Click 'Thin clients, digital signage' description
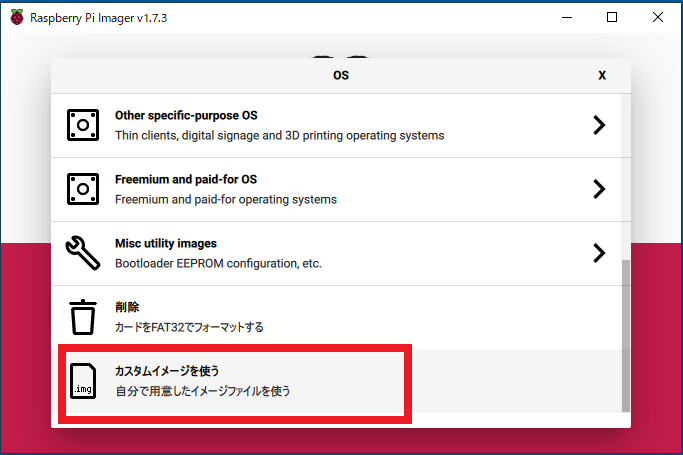The image size is (683, 455). coord(280,135)
